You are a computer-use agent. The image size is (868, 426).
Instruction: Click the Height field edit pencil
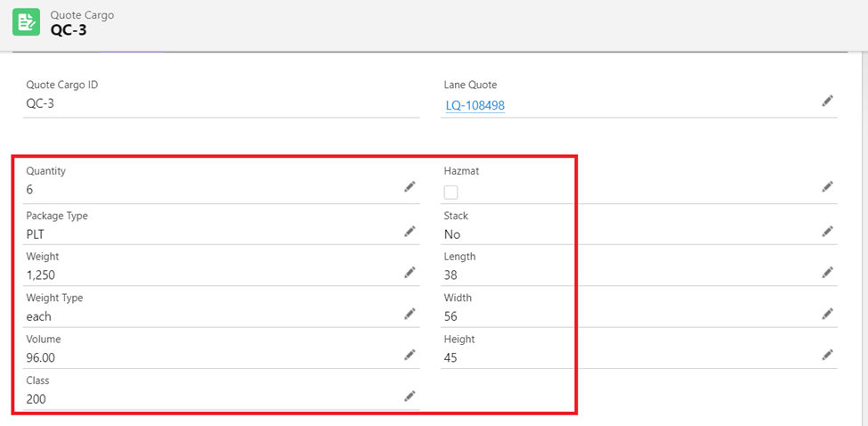pos(827,355)
